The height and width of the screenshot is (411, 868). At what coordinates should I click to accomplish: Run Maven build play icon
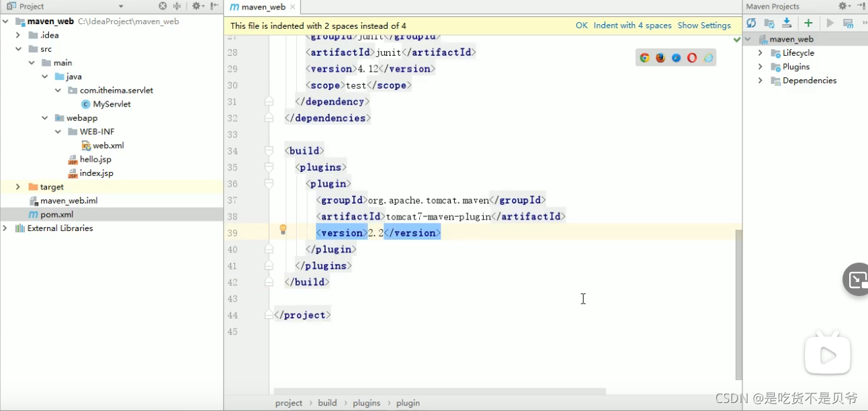tap(830, 23)
